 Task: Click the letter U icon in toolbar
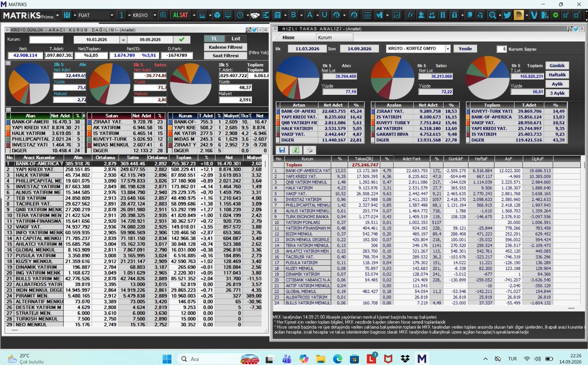point(324,15)
